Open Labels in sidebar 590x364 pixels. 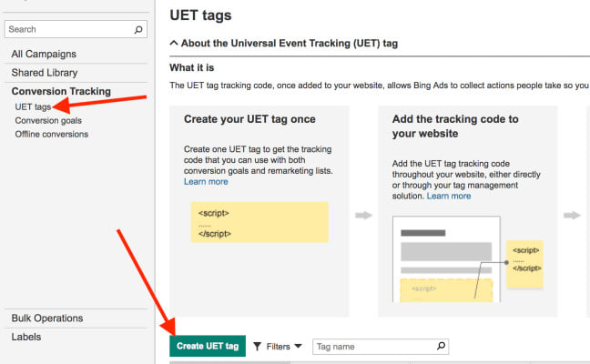pos(26,337)
